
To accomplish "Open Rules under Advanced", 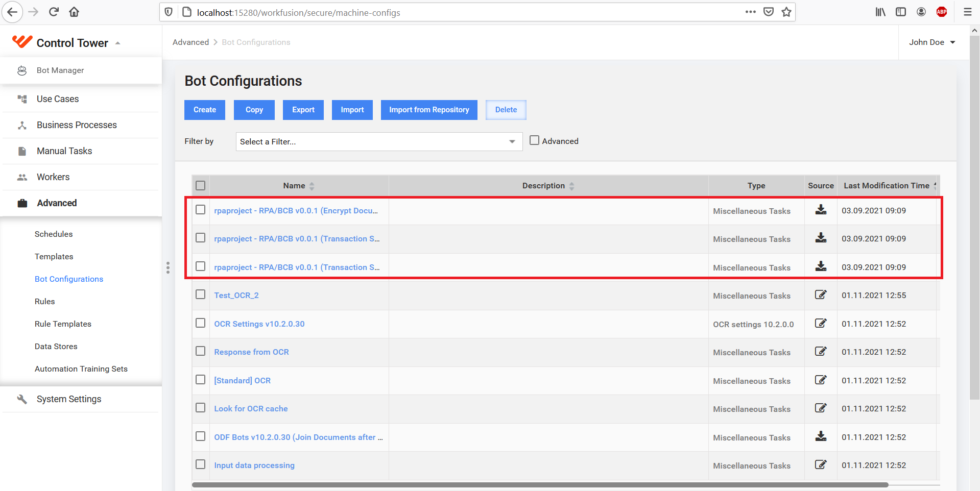I will (x=45, y=301).
